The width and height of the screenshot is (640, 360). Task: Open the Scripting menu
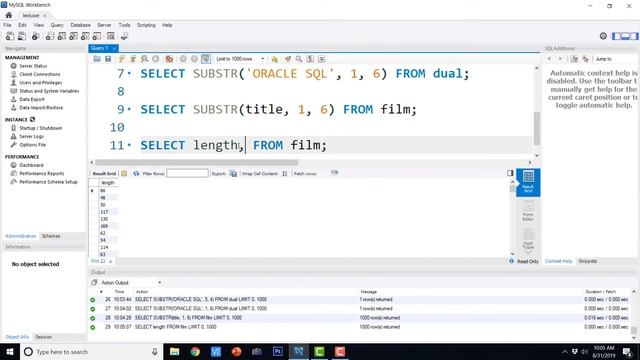click(146, 25)
